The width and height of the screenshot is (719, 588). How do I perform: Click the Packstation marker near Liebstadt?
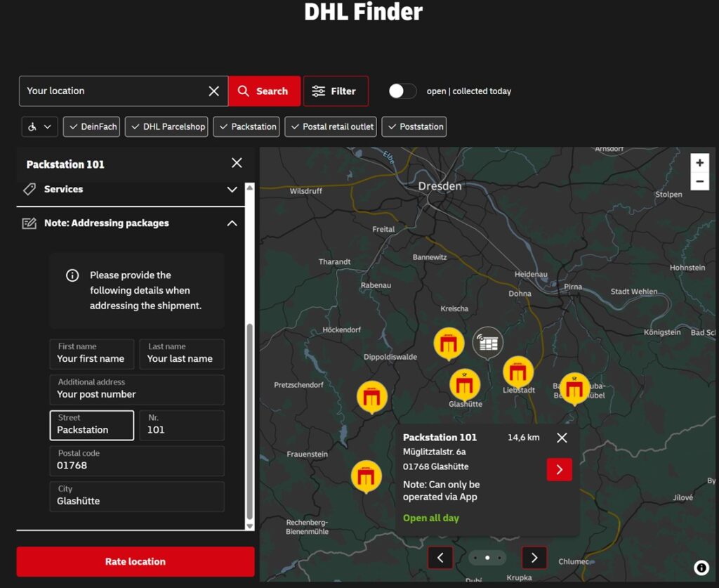(518, 372)
